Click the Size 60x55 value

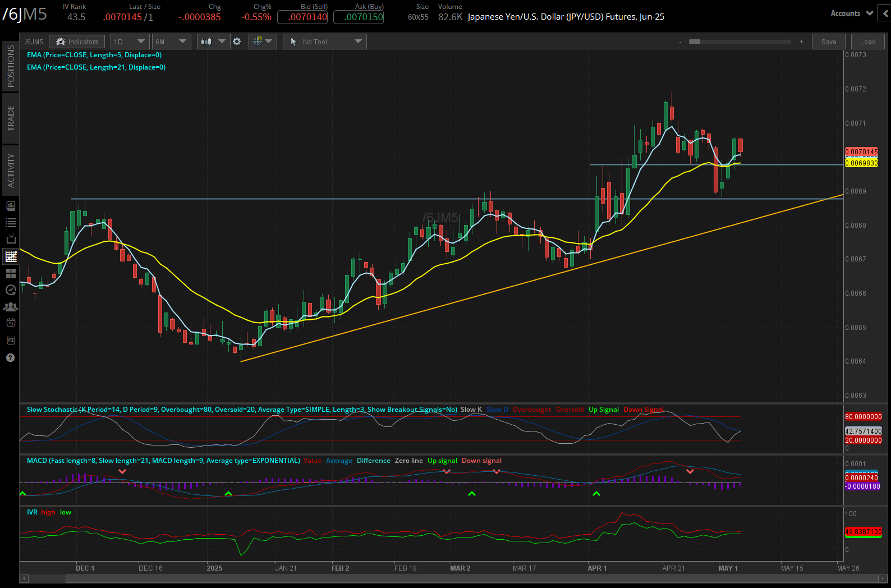pos(418,17)
